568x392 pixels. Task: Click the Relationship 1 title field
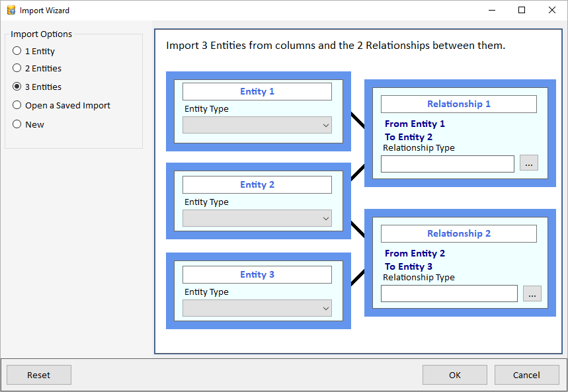coord(458,104)
